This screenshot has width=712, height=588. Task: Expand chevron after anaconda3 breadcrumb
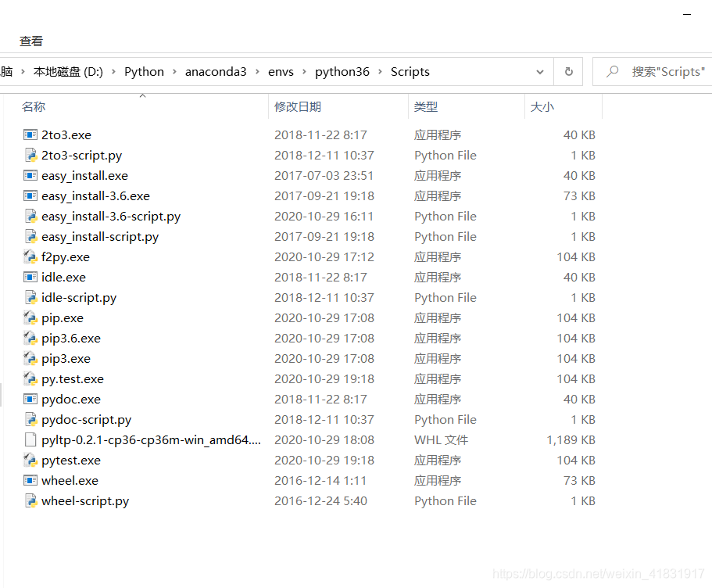coord(257,72)
